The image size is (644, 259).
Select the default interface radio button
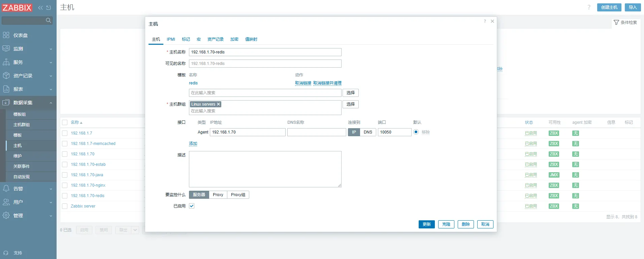point(416,132)
